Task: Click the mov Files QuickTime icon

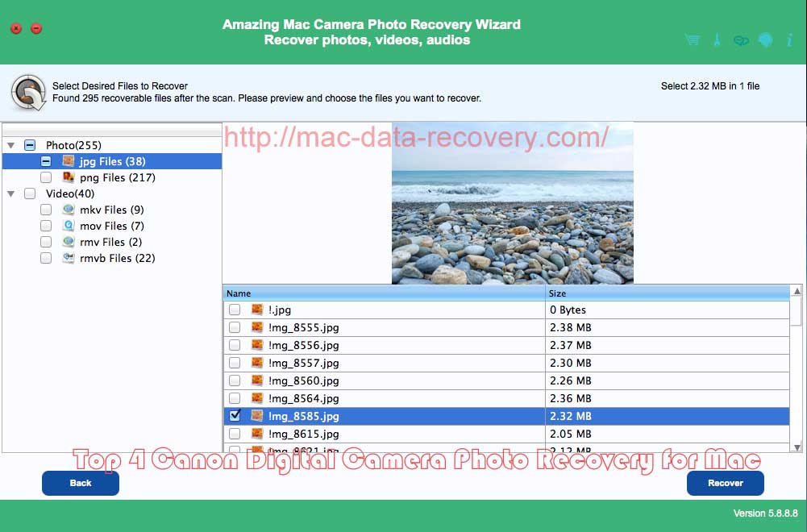Action: coord(69,226)
